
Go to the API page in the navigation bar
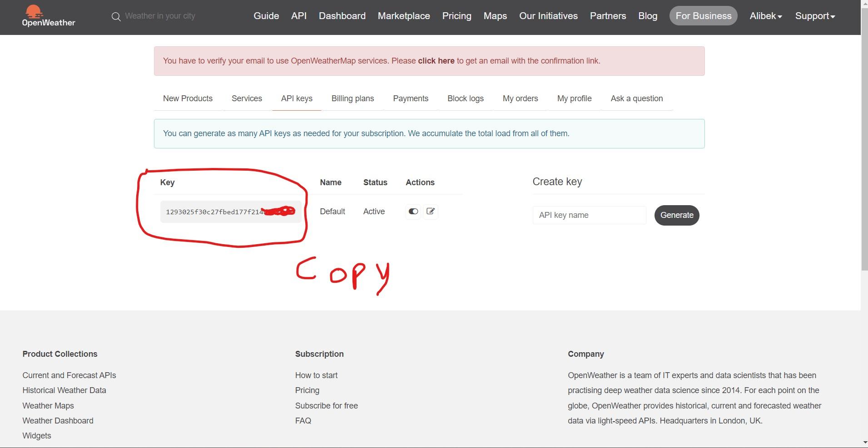(x=299, y=16)
